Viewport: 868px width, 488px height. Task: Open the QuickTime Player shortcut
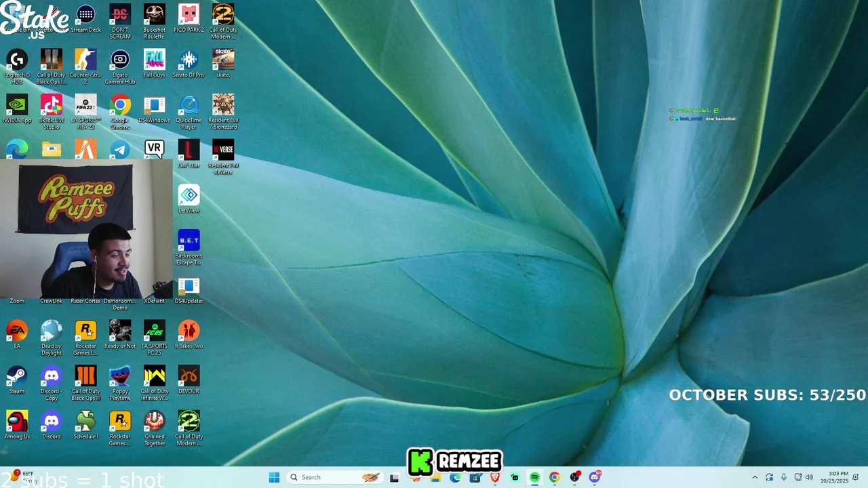pyautogui.click(x=189, y=113)
